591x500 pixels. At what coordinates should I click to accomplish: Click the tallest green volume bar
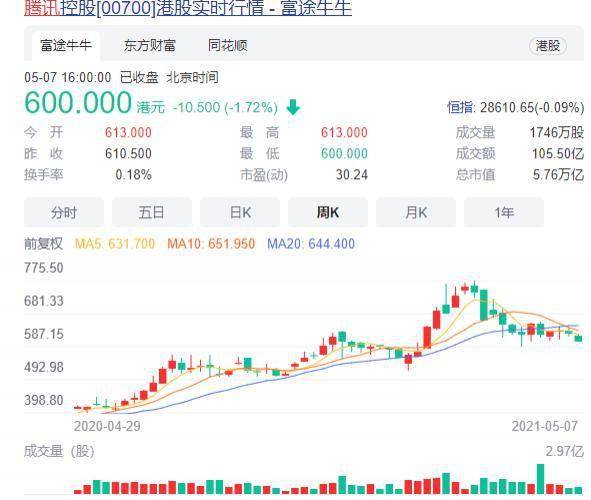(540, 479)
